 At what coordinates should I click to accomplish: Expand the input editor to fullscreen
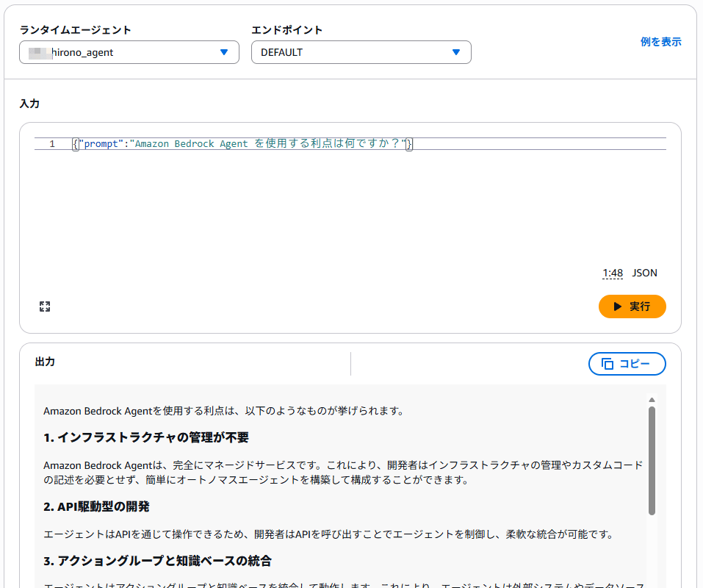[45, 306]
